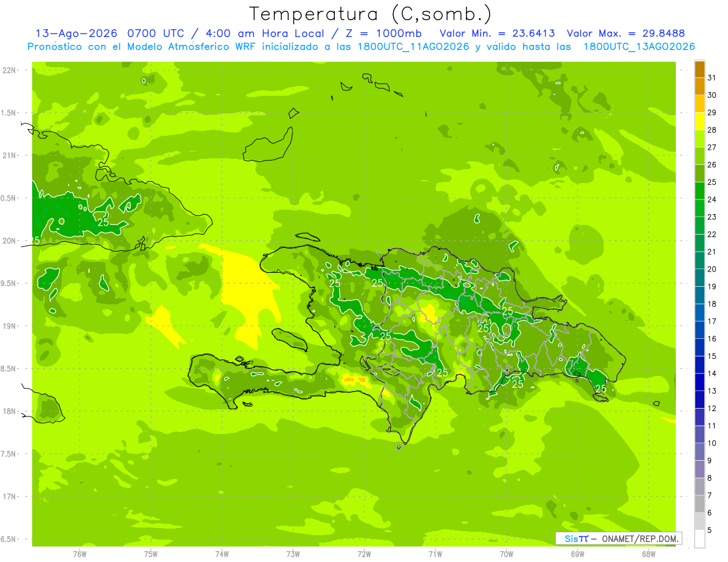Click '1800UTC_11AGO2026' initialization timestamp
Image resolution: width=728 pixels, height=562 pixels.
pos(414,47)
